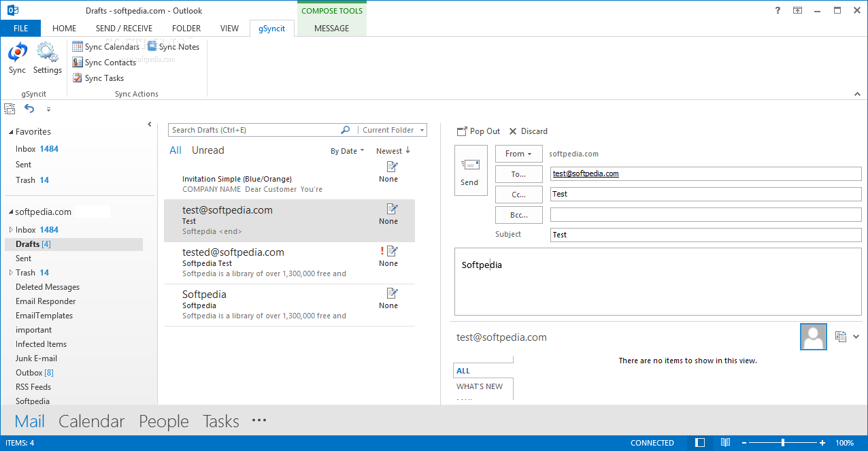Switch to Reading view in status bar
This screenshot has width=868, height=451.
coord(726,443)
